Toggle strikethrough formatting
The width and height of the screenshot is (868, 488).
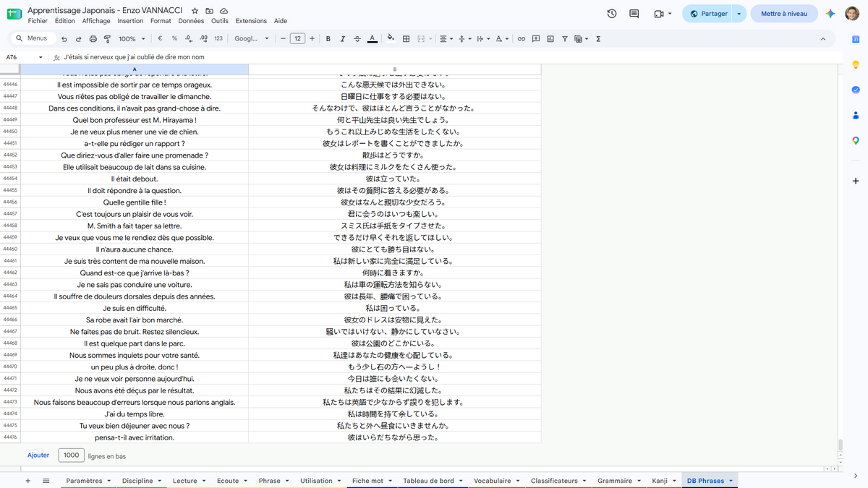357,39
